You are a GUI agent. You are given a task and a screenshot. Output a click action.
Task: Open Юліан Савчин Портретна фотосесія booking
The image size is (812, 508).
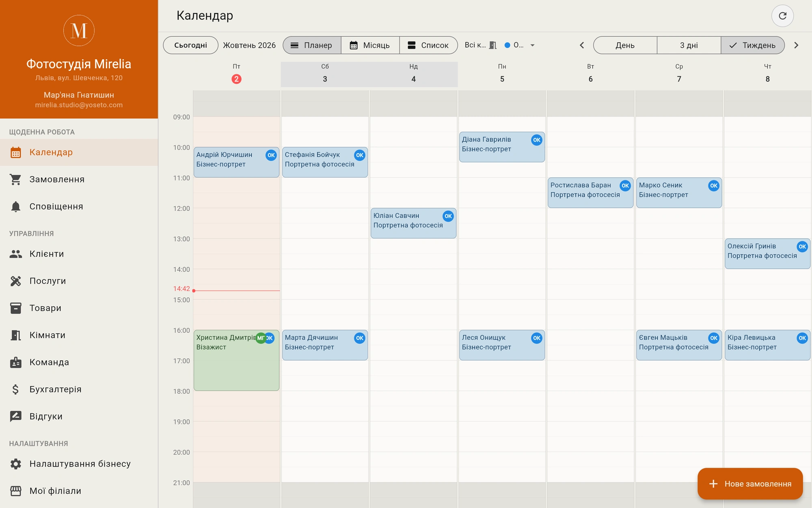(x=413, y=223)
